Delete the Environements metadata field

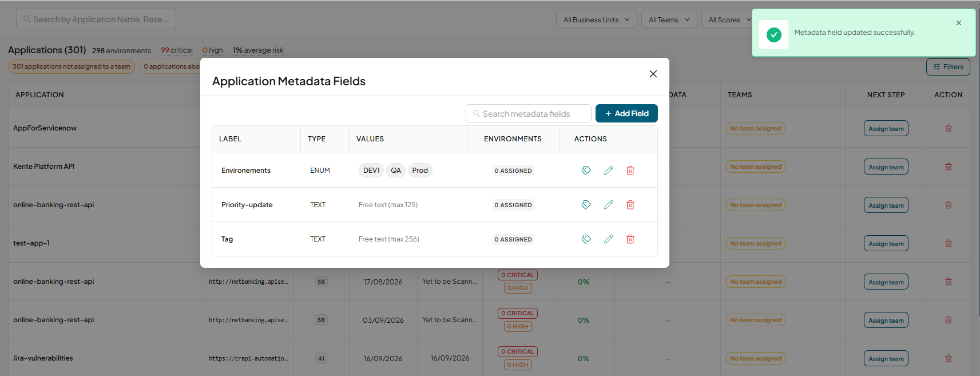coord(630,170)
